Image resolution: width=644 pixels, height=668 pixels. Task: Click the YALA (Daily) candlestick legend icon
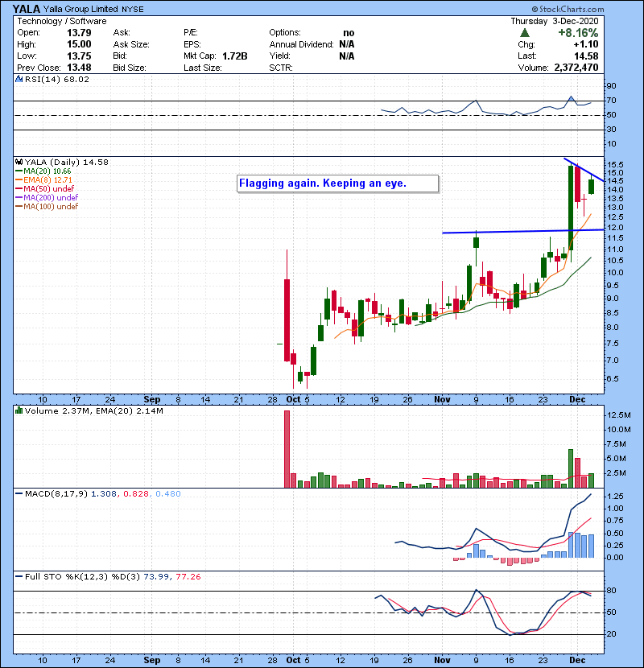19,162
